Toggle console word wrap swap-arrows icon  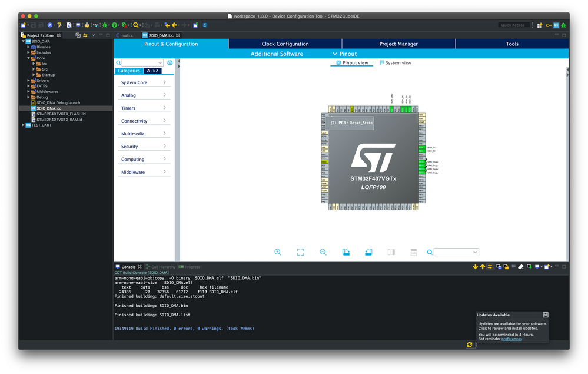click(x=490, y=267)
